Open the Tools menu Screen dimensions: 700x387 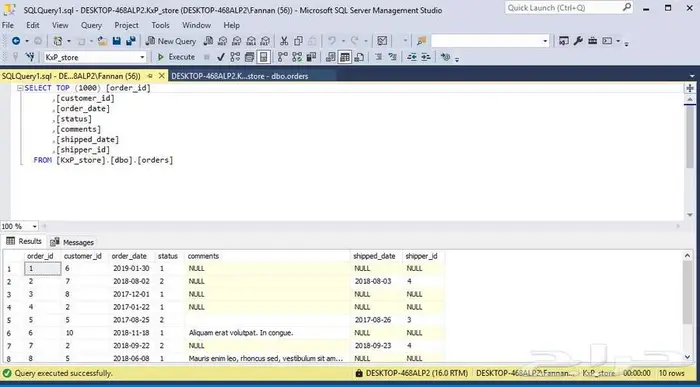(160, 25)
